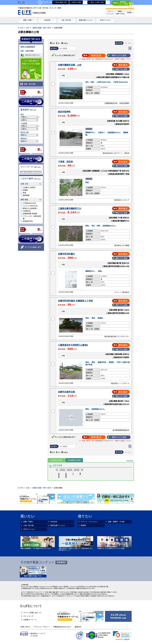Open 価格 下限なし dropdown
The image size is (152, 644).
pos(29,117)
